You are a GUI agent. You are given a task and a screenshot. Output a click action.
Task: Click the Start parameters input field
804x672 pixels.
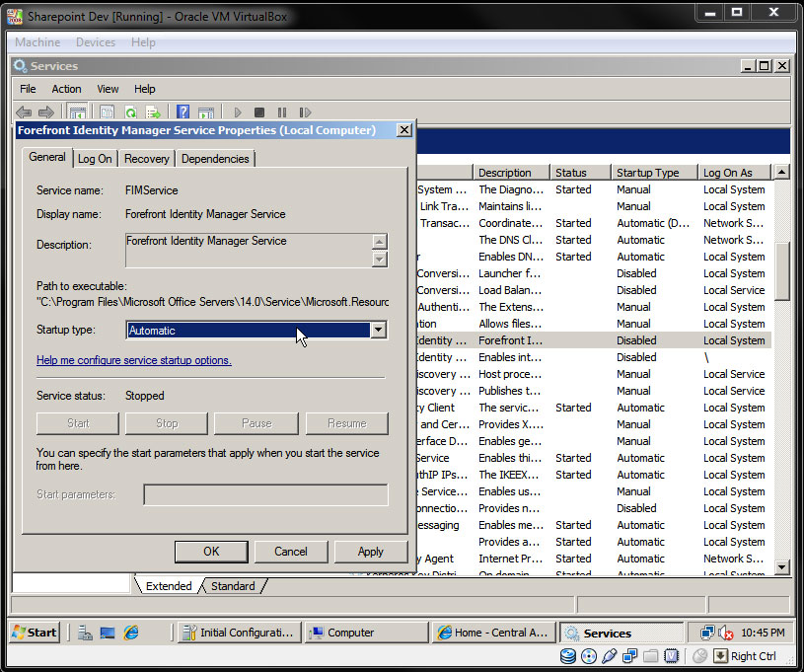265,494
